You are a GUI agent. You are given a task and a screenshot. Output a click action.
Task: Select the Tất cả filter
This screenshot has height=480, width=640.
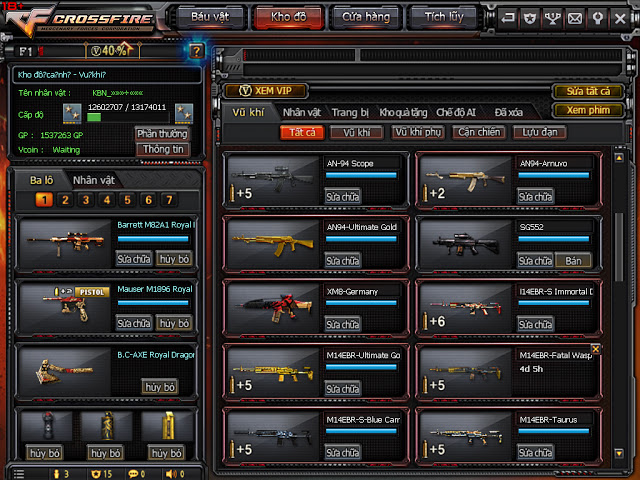point(302,132)
